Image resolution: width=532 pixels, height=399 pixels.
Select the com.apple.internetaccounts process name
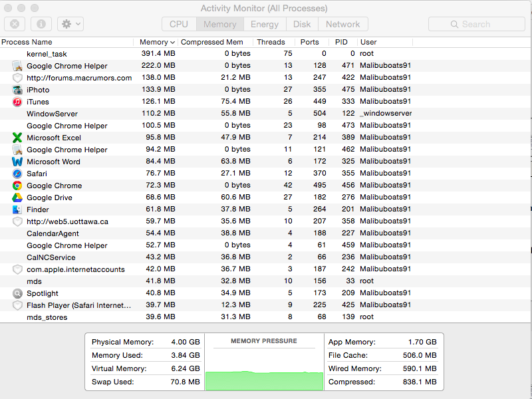pyautogui.click(x=76, y=269)
